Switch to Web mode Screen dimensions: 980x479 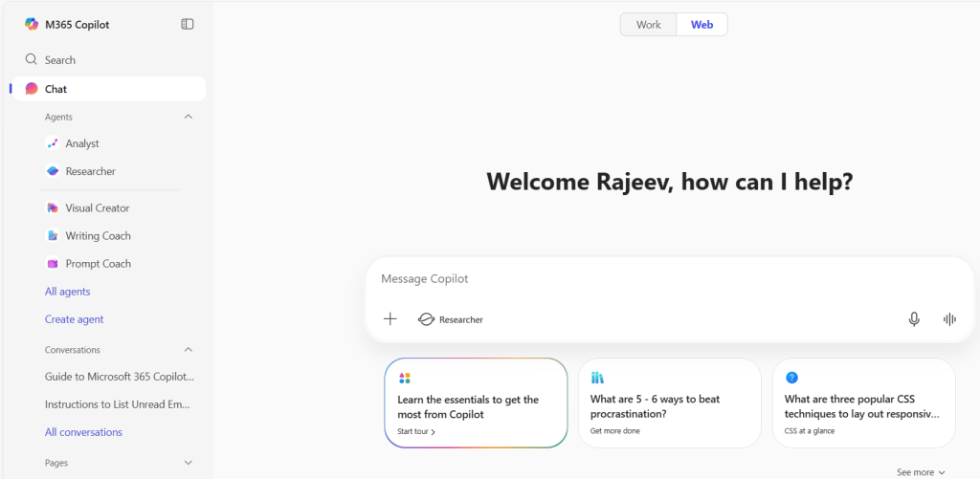tap(702, 25)
